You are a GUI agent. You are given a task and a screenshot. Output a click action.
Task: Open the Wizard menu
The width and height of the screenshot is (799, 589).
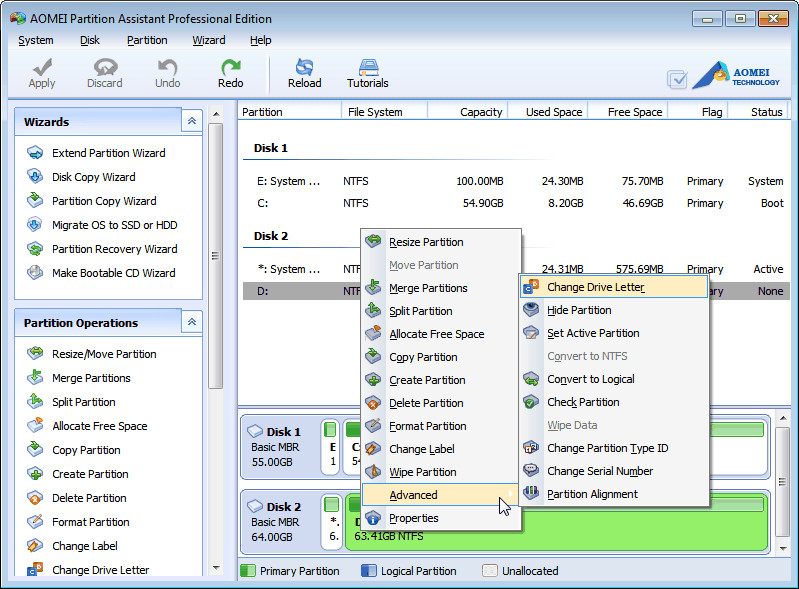(x=208, y=40)
